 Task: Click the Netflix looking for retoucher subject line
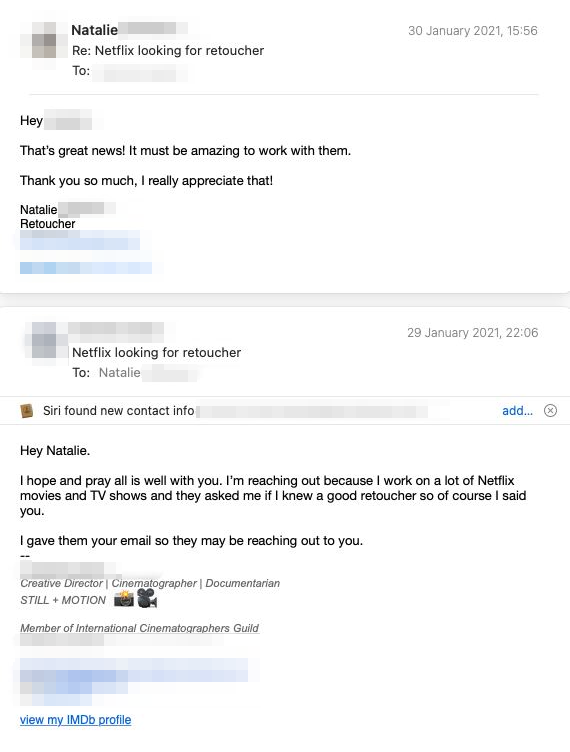(156, 352)
